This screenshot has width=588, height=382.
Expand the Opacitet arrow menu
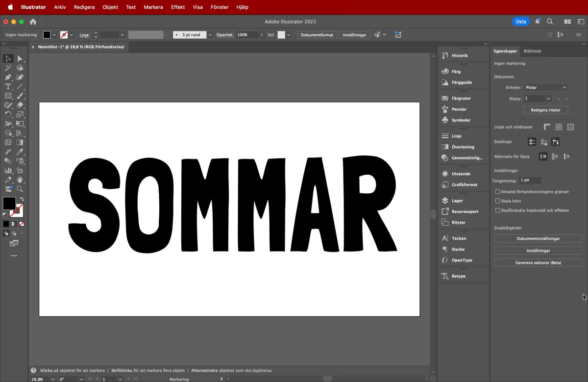(262, 35)
